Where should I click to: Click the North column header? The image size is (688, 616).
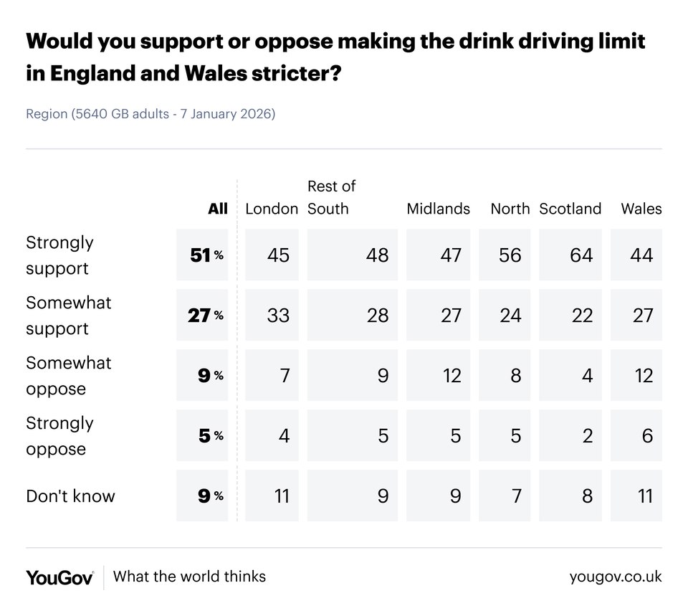510,209
